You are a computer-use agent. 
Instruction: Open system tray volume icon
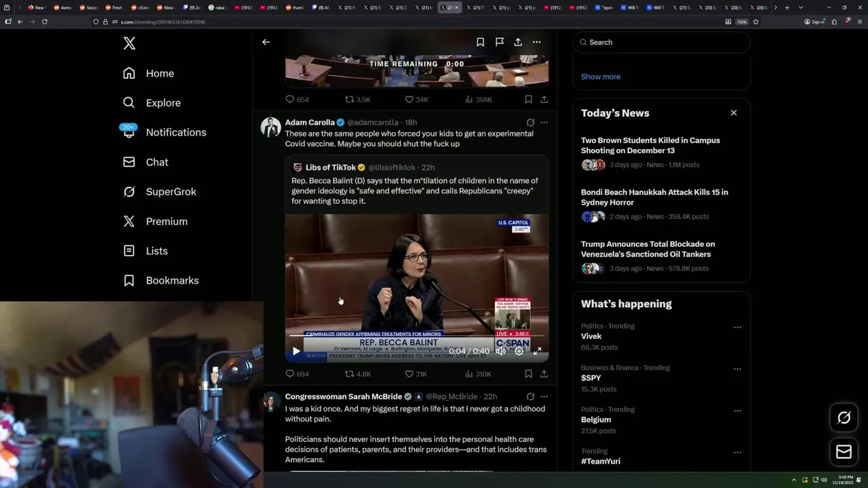[x=824, y=480]
